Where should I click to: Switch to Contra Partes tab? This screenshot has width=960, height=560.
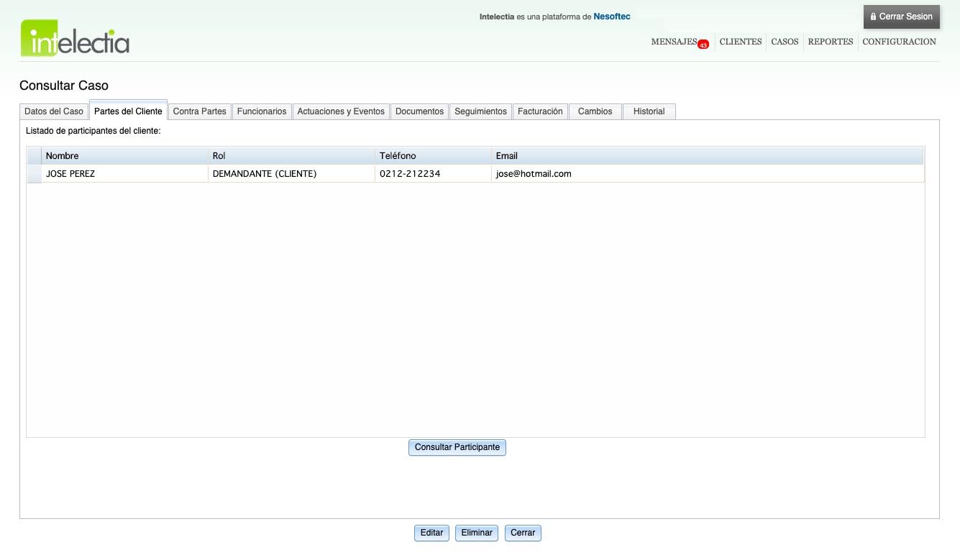[200, 111]
